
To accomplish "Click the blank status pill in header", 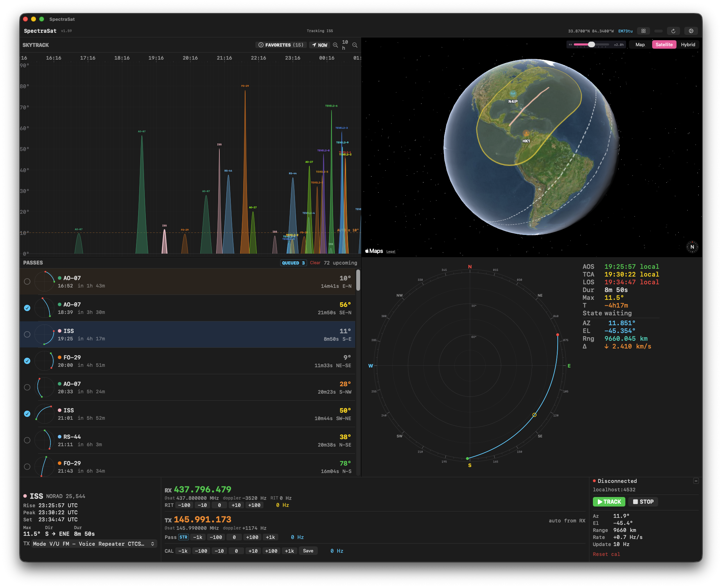I will click(658, 31).
